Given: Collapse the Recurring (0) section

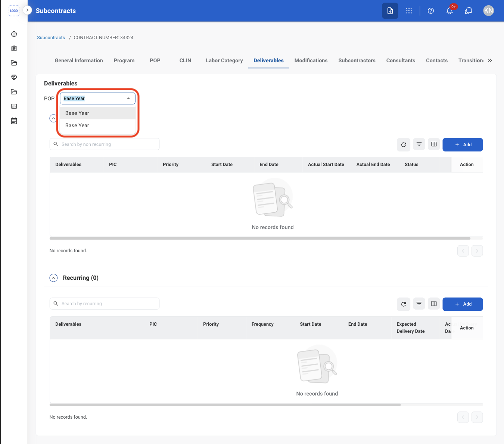Looking at the screenshot, I should pyautogui.click(x=54, y=278).
